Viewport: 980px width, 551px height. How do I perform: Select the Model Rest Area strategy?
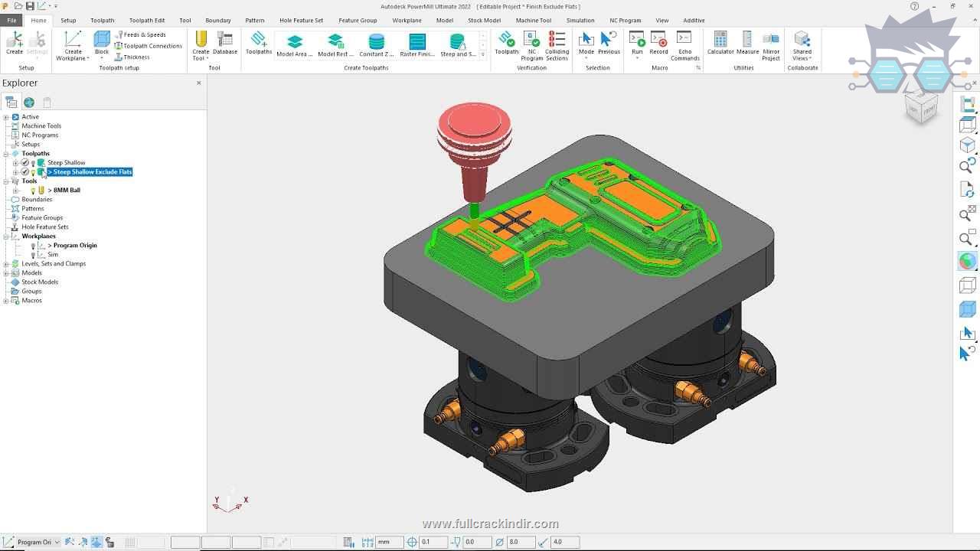tap(335, 46)
